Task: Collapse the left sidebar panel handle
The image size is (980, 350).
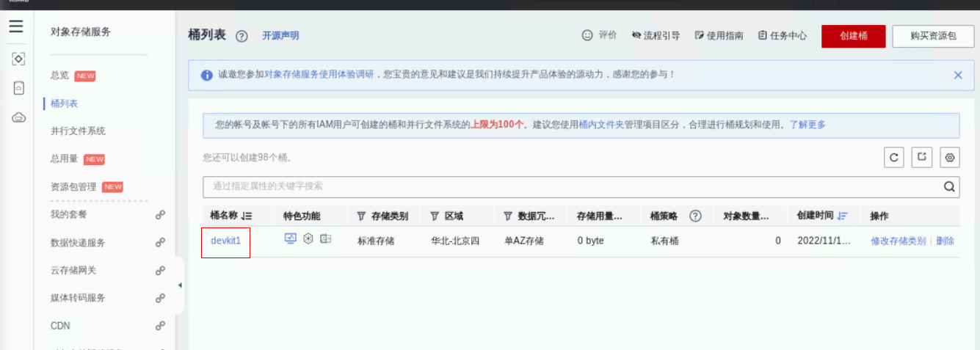Action: click(x=180, y=285)
